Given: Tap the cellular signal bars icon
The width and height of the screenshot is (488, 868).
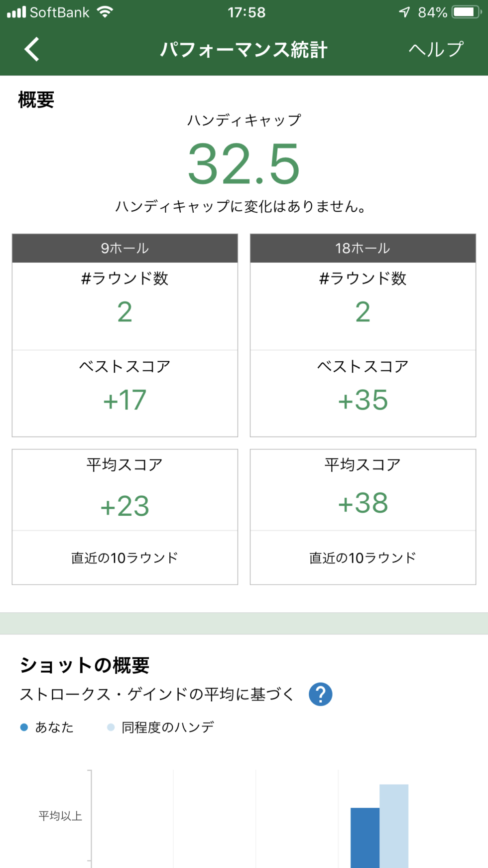Looking at the screenshot, I should click(x=16, y=12).
